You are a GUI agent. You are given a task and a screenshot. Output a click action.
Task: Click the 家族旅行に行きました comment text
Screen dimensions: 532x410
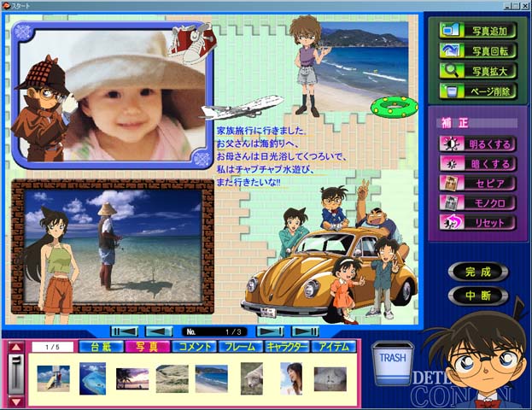click(x=261, y=131)
